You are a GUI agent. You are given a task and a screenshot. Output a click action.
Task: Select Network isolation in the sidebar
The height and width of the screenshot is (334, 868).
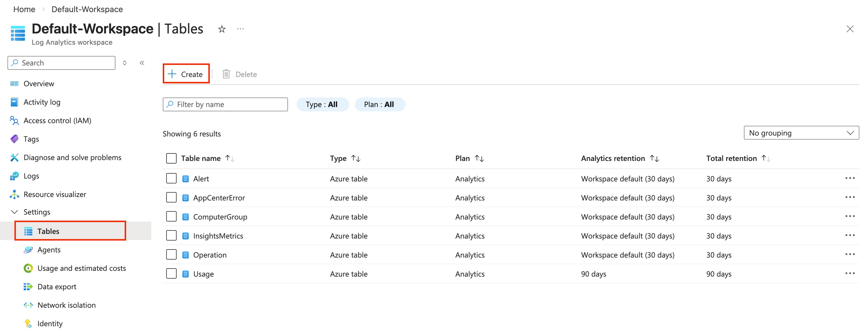tap(66, 305)
